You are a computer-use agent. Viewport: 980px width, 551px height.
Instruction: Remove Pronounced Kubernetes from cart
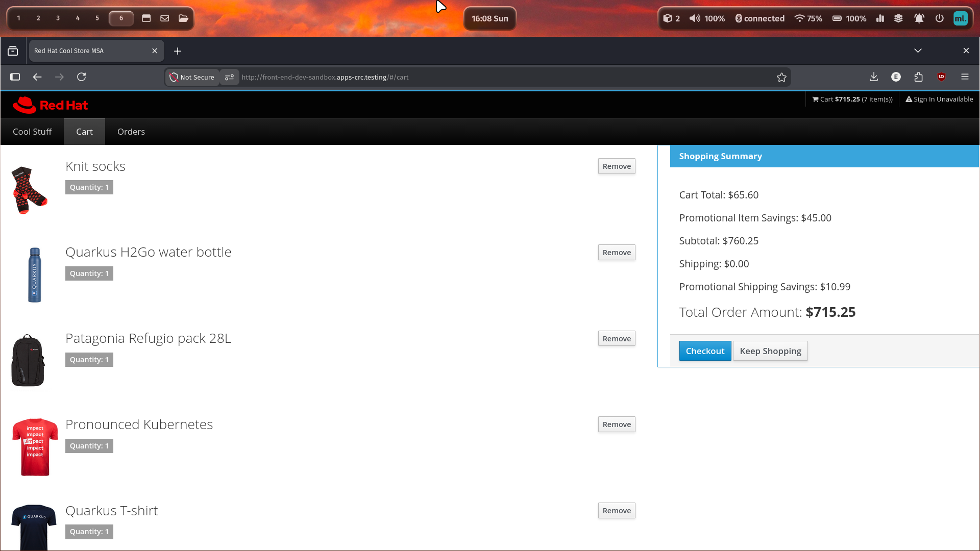click(x=617, y=424)
